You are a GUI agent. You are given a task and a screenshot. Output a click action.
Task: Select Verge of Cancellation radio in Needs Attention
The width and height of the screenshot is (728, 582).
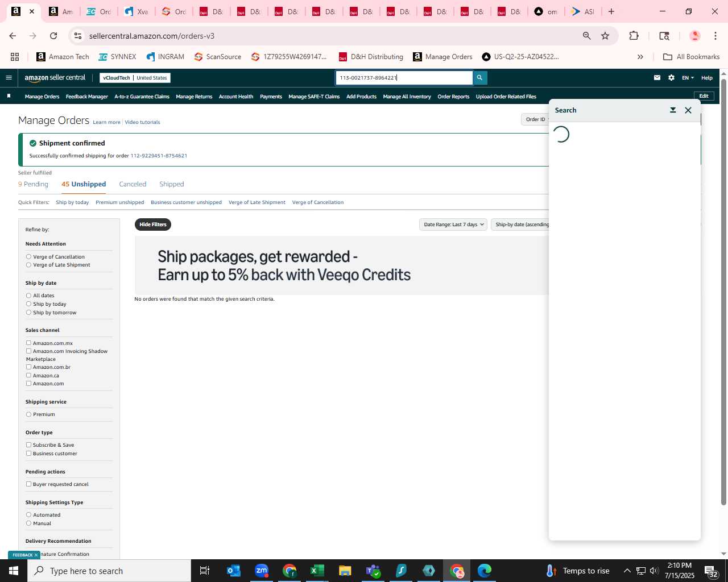(x=28, y=257)
